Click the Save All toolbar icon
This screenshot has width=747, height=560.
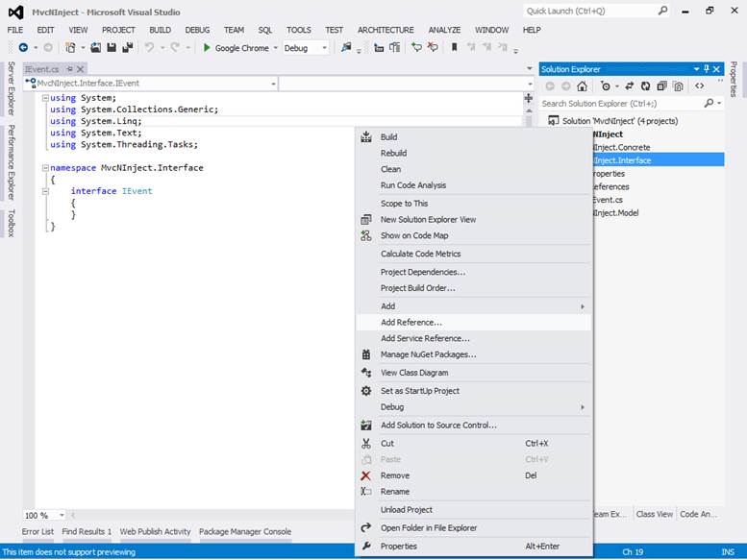[127, 47]
